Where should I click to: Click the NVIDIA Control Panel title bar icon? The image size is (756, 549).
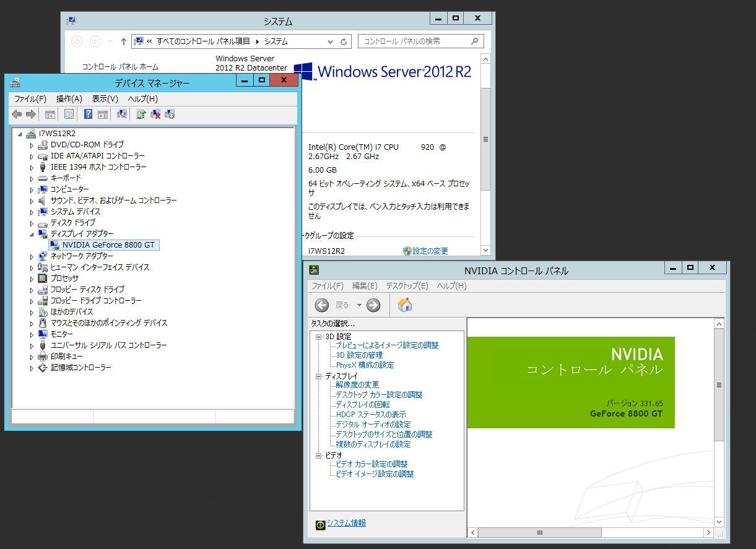point(314,269)
